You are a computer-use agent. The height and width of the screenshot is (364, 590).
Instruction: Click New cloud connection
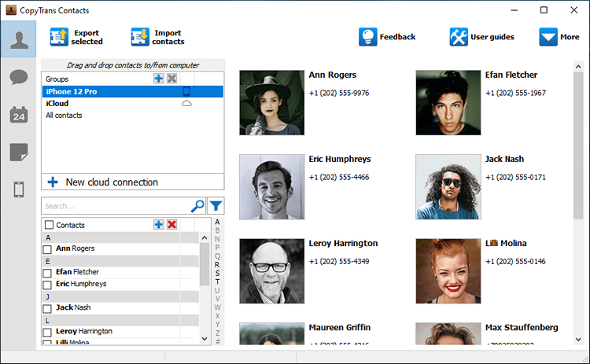pyautogui.click(x=132, y=182)
